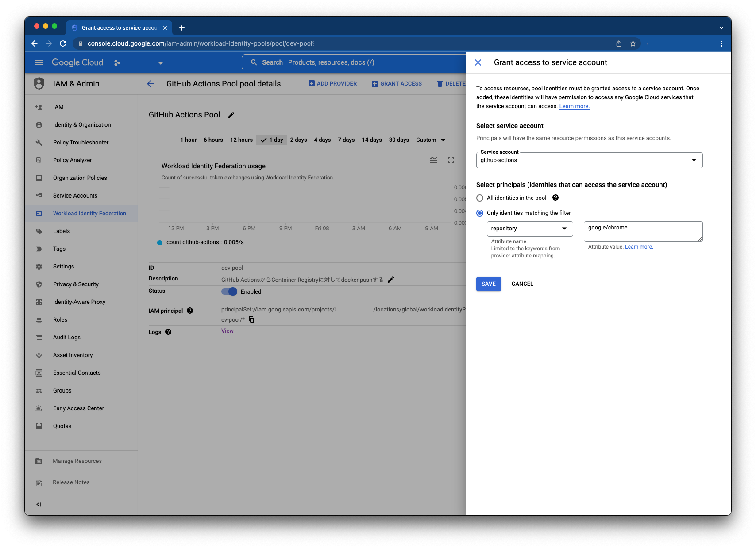Reload the page in the browser
Image resolution: width=756 pixels, height=548 pixels.
63,43
